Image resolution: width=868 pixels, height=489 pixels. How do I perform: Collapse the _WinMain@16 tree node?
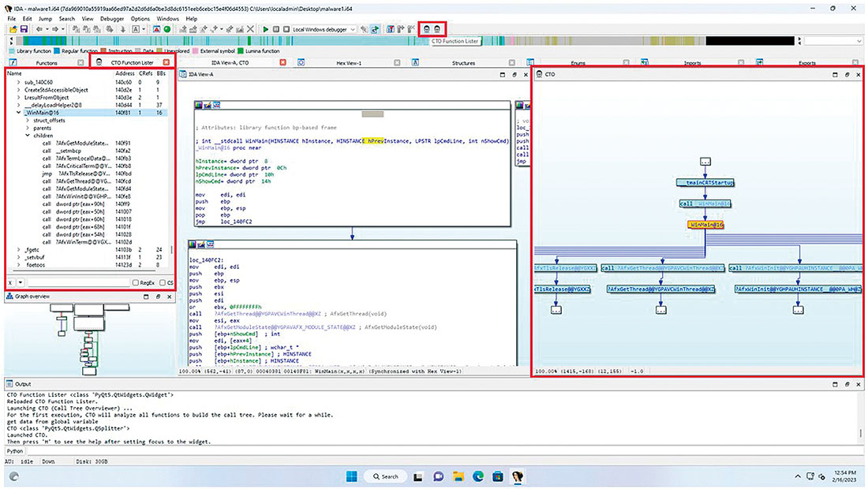tap(18, 113)
